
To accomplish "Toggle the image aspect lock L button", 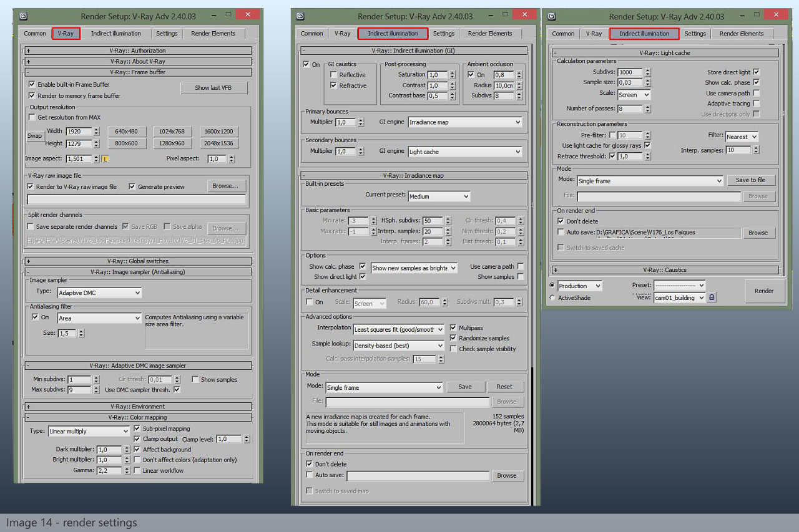I will pos(105,159).
